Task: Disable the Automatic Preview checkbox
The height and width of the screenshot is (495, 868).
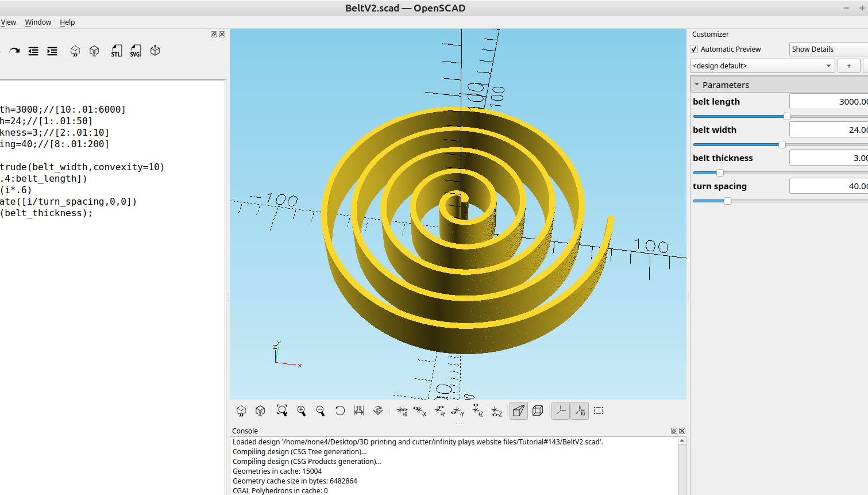Action: (694, 49)
